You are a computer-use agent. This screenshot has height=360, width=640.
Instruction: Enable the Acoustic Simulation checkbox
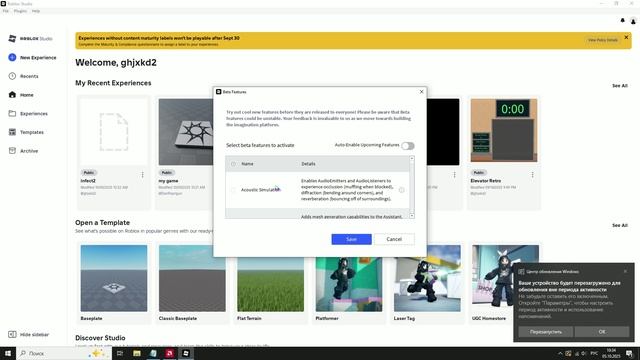[x=233, y=190]
